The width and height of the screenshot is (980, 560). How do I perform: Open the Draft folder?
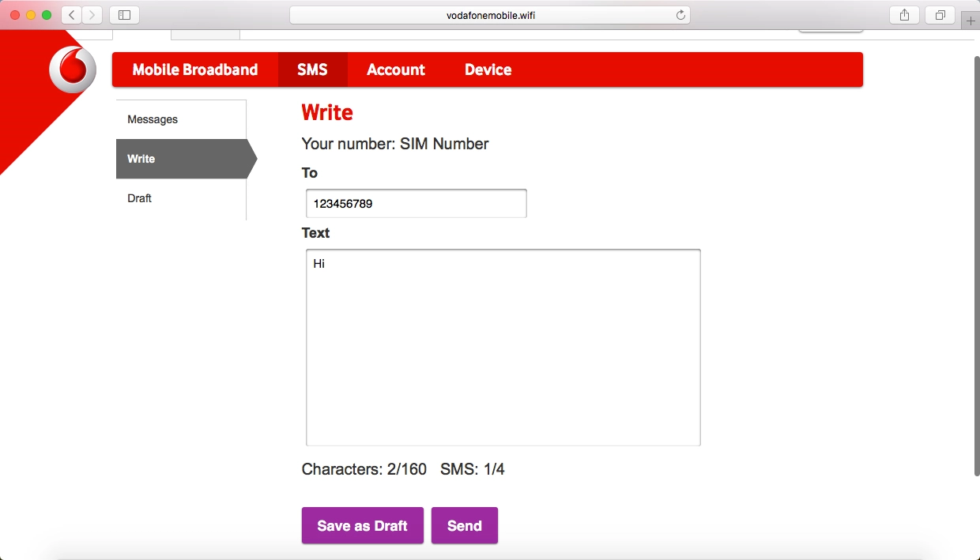click(x=139, y=198)
